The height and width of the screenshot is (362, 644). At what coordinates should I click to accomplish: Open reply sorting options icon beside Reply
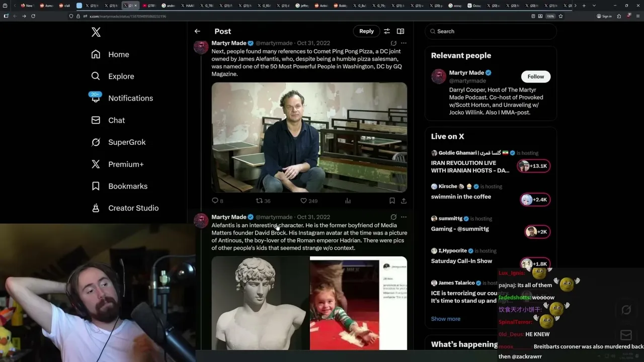click(x=387, y=31)
